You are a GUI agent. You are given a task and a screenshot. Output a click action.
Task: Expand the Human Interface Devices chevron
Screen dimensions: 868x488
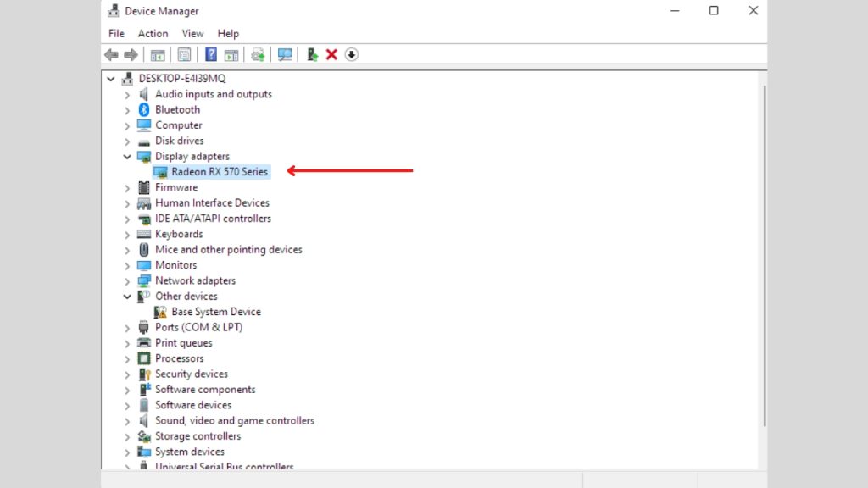[x=127, y=203]
